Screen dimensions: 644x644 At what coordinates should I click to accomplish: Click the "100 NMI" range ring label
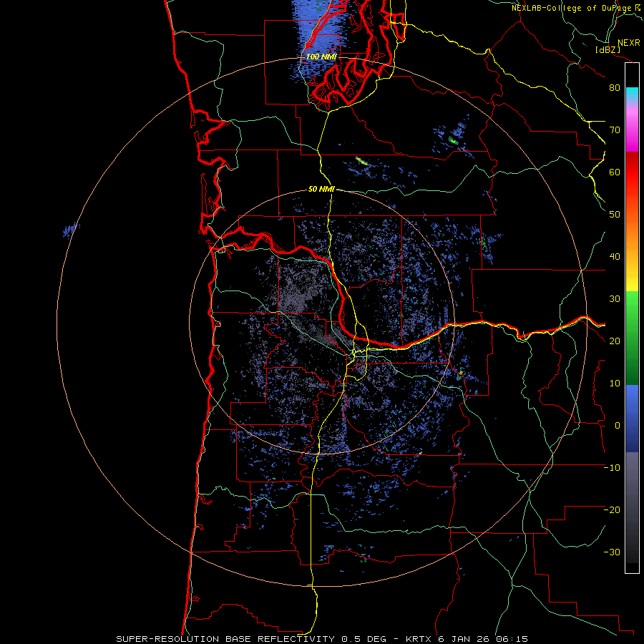click(321, 57)
